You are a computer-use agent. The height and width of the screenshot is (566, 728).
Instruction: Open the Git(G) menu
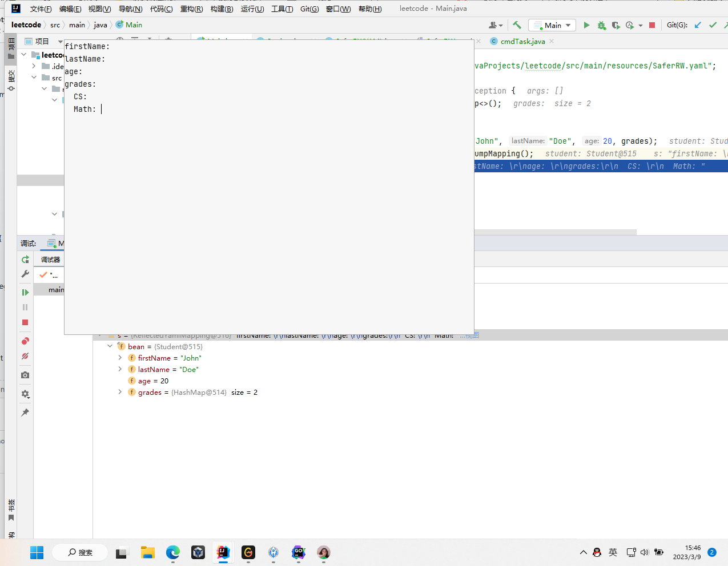point(309,9)
